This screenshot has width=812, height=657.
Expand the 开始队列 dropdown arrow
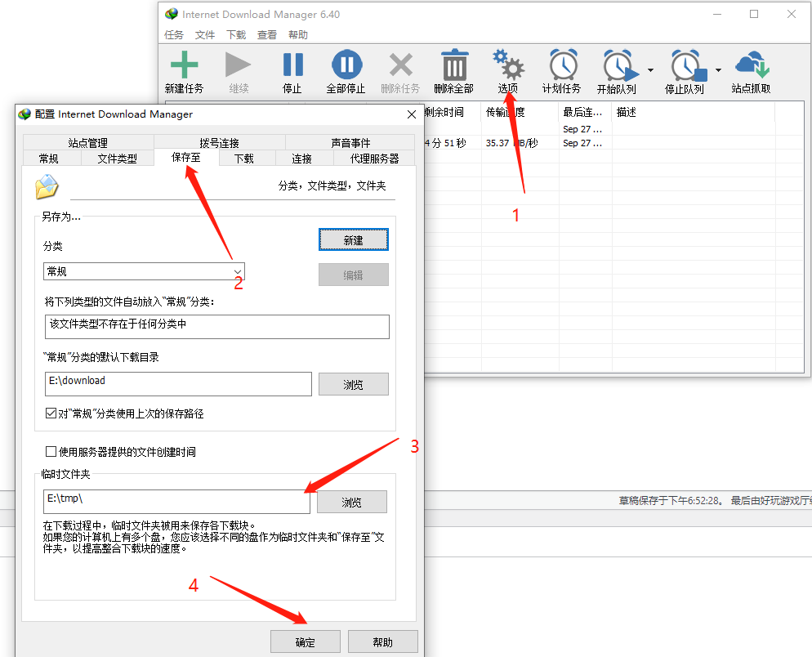click(x=651, y=70)
